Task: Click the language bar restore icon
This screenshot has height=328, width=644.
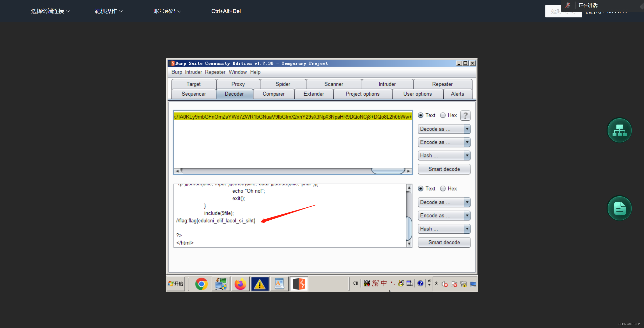Action: click(429, 281)
